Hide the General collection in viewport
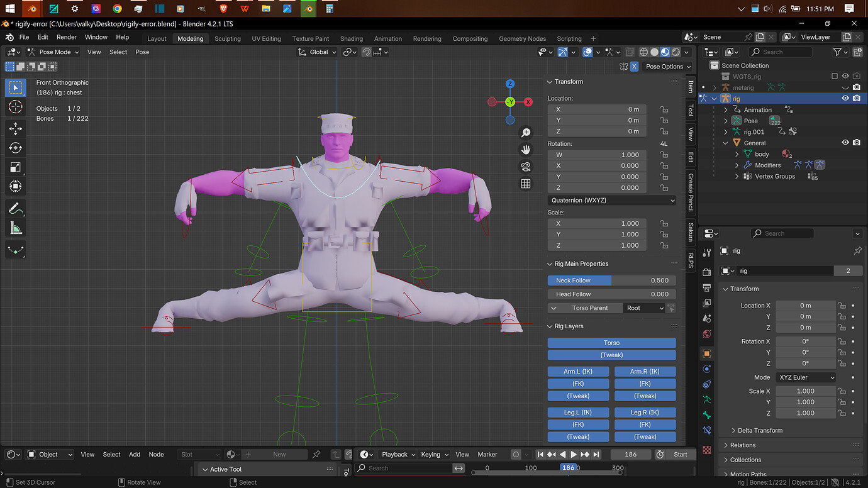Image resolution: width=868 pixels, height=488 pixels. (845, 143)
